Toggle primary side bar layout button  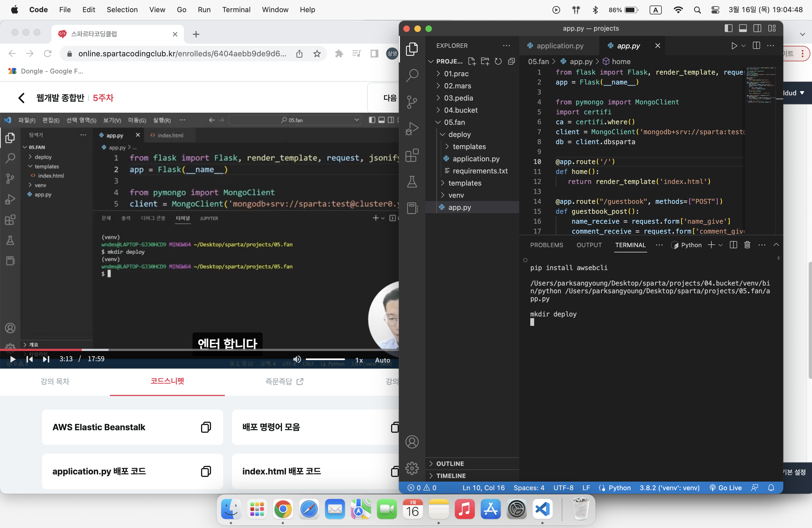[728, 28]
